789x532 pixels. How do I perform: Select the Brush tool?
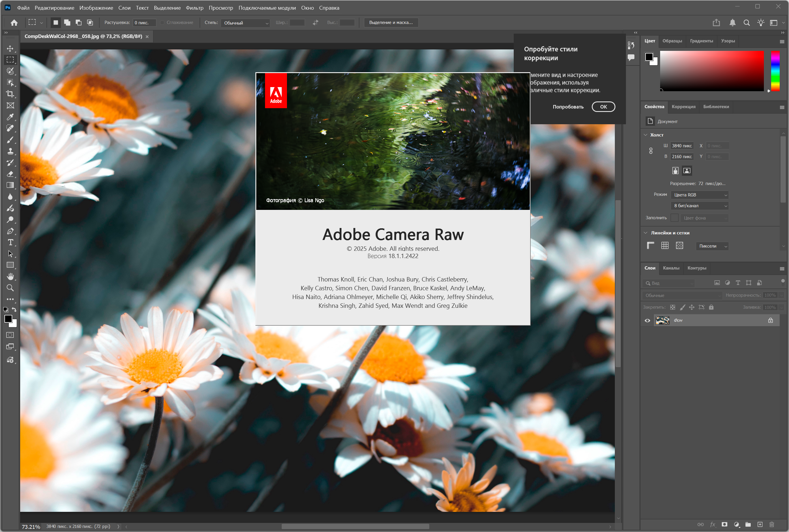tap(10, 140)
